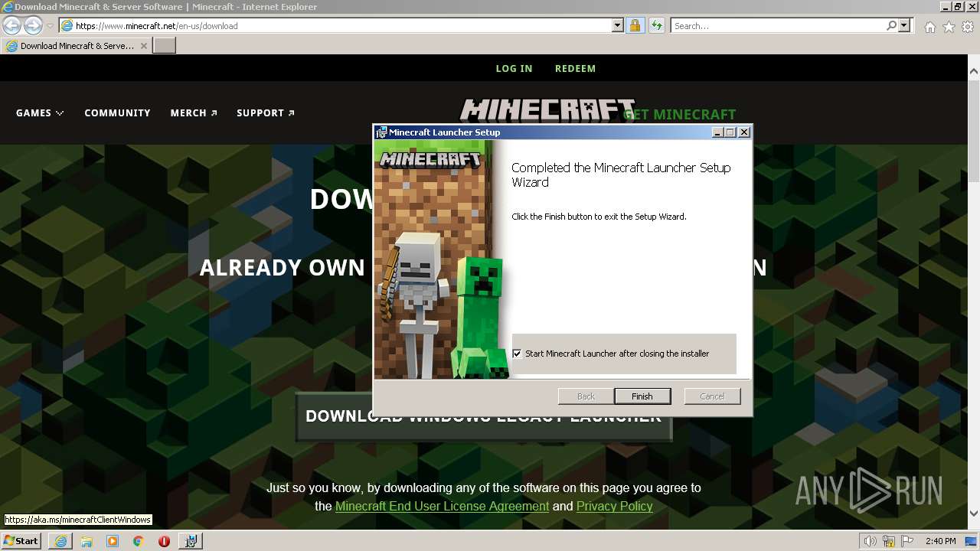Click the Minecraft Launcher Setup title bar icon
Viewport: 980px width, 551px height.
tap(381, 132)
